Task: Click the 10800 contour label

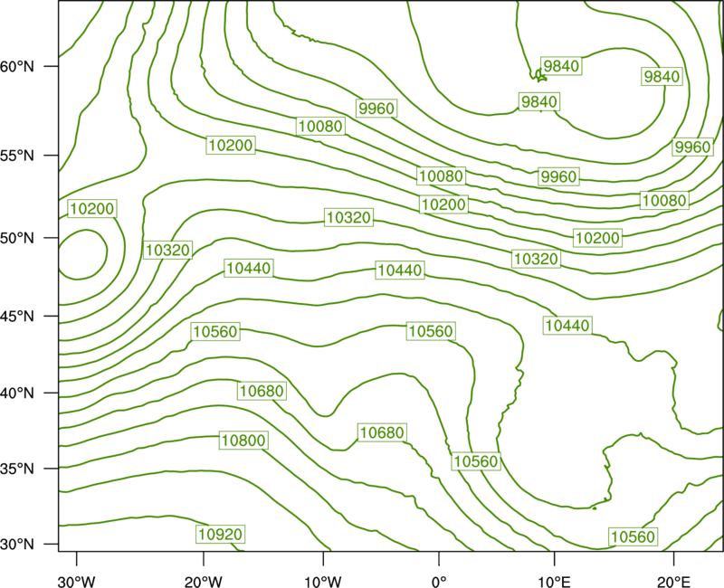Action: [x=243, y=441]
